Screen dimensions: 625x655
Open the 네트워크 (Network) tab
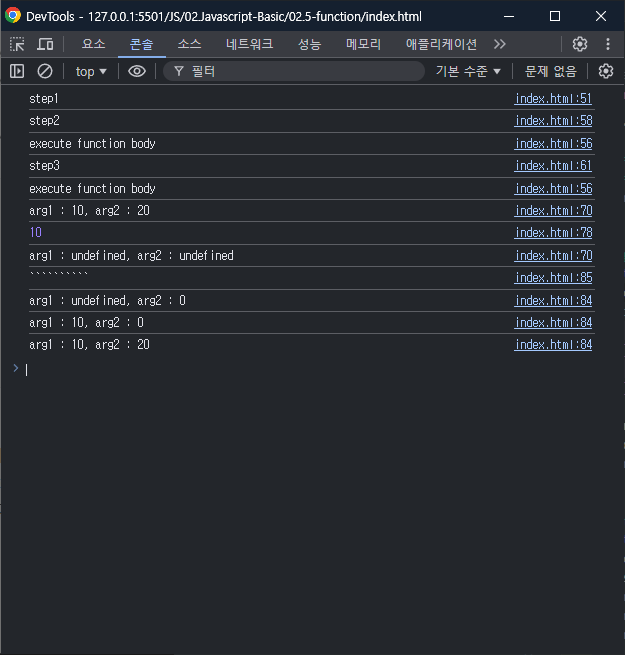(x=249, y=44)
